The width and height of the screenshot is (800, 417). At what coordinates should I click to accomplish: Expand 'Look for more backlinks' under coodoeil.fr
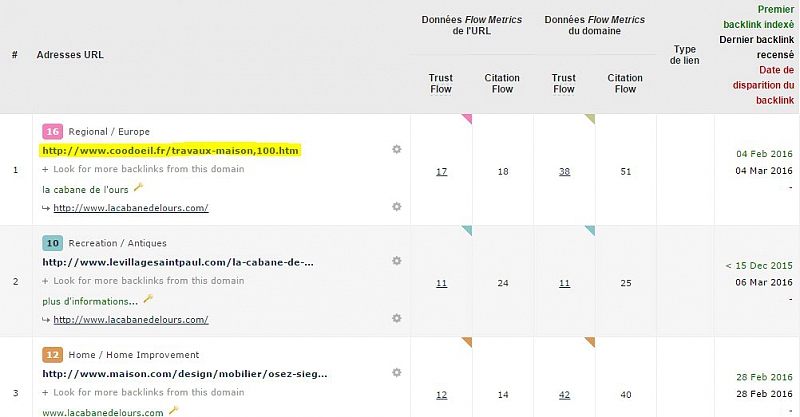(143, 169)
